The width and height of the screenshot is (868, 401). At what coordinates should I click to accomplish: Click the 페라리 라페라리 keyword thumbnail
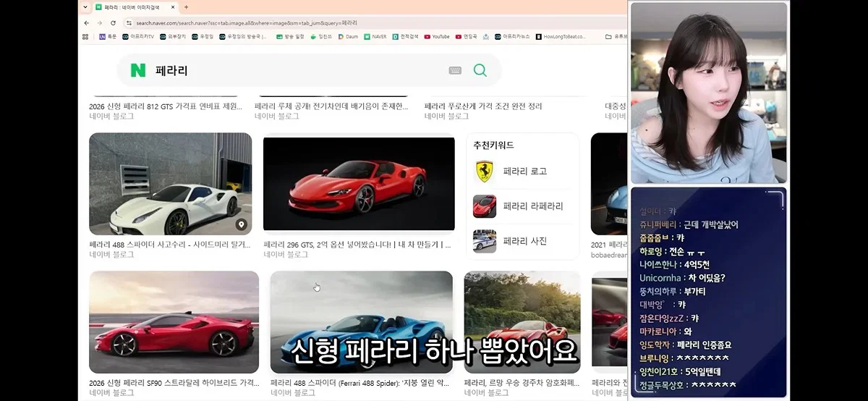pos(485,206)
